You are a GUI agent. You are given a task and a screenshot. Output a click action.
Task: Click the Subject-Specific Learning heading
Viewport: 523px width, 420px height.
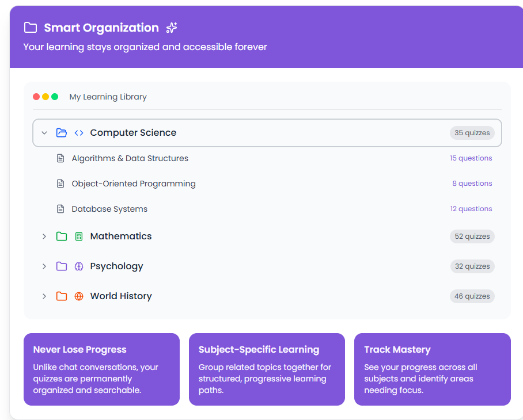pyautogui.click(x=259, y=349)
